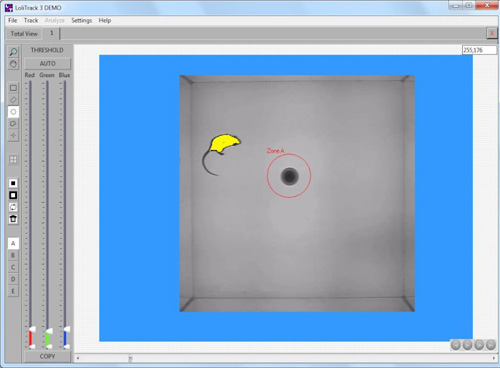The image size is (500, 369).
Task: Click the refresh arrows icon
Action: click(13, 207)
